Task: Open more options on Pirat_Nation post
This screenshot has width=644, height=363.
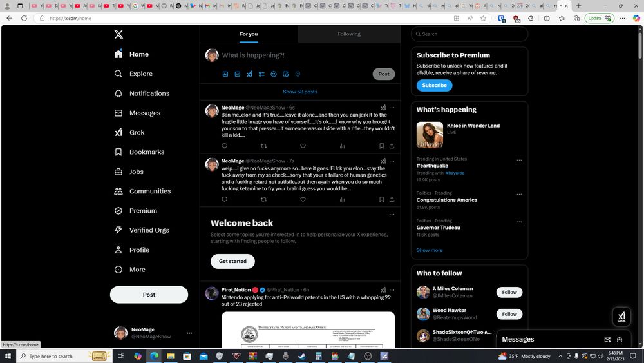Action: pos(392,290)
